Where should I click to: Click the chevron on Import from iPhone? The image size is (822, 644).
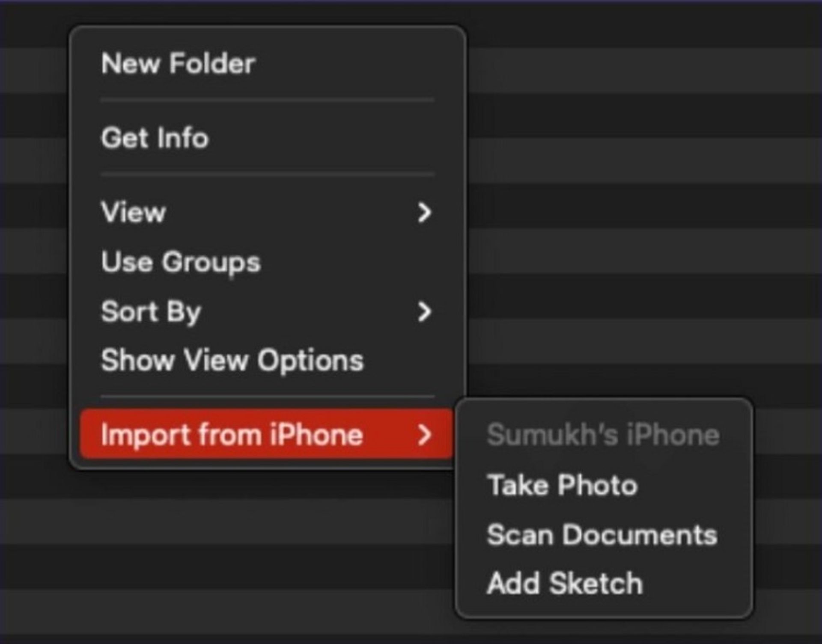pyautogui.click(x=424, y=435)
